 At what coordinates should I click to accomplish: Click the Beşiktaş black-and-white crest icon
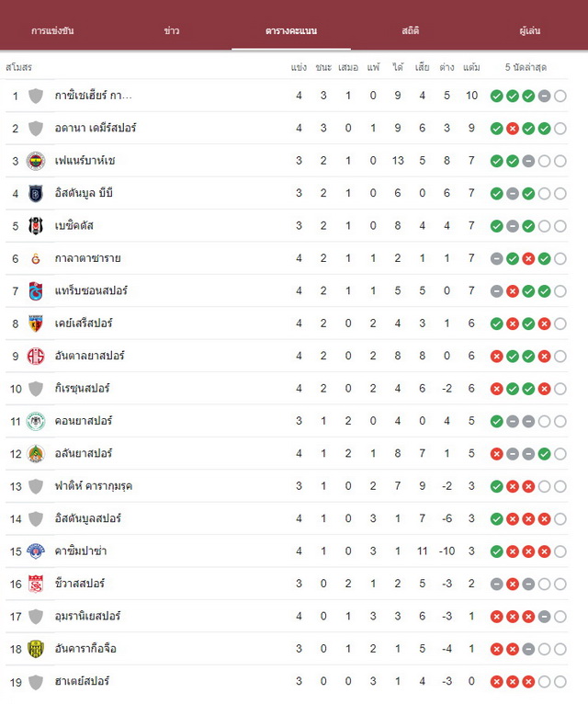click(36, 226)
